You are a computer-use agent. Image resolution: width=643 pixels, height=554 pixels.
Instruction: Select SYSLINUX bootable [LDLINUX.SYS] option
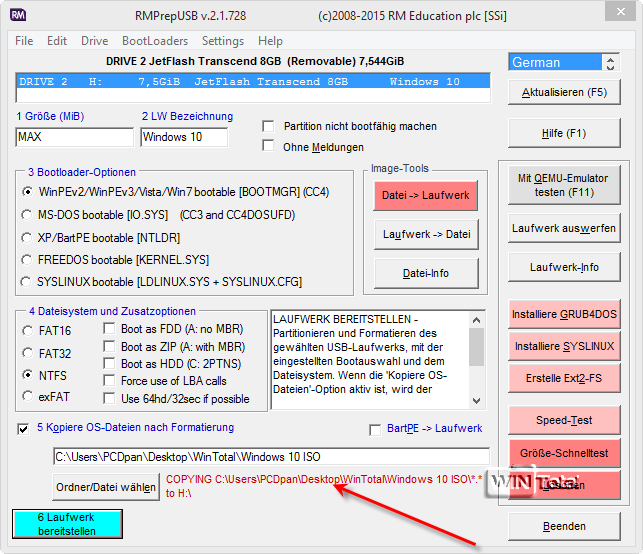[x=26, y=282]
